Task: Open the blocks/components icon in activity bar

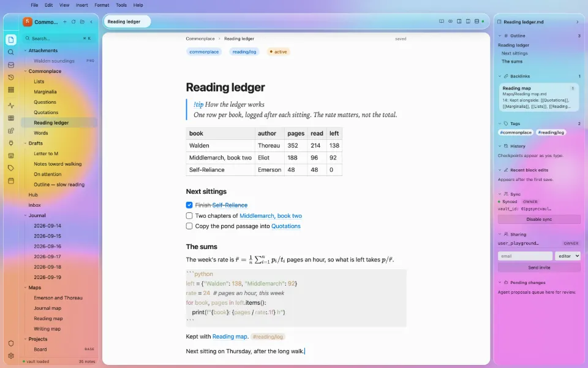Action: (x=11, y=131)
